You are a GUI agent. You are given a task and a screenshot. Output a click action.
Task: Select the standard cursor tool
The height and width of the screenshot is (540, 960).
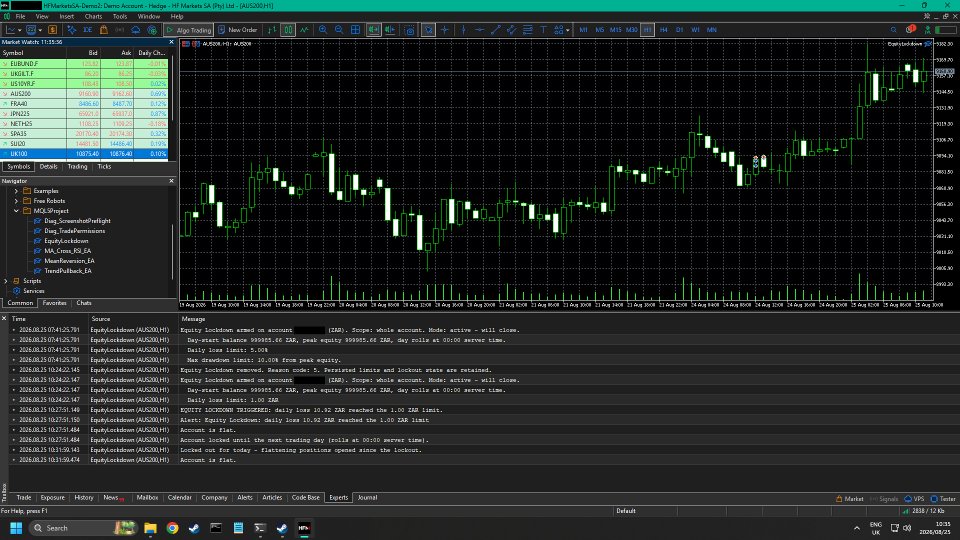coord(429,29)
